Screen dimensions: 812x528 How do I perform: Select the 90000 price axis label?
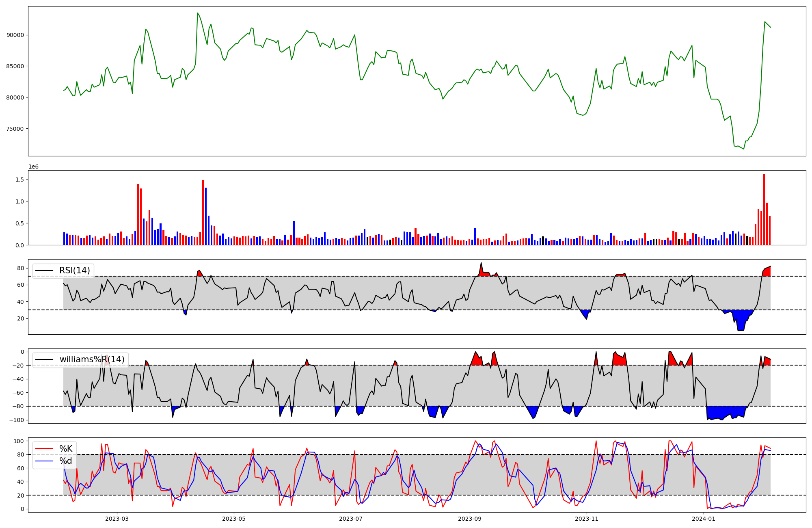pyautogui.click(x=15, y=35)
